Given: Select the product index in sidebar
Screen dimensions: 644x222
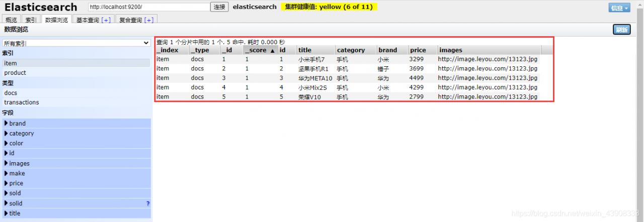Looking at the screenshot, I should 15,73.
